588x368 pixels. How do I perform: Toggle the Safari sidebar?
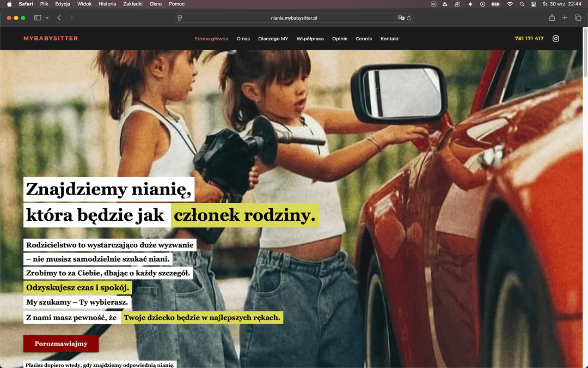pos(38,17)
